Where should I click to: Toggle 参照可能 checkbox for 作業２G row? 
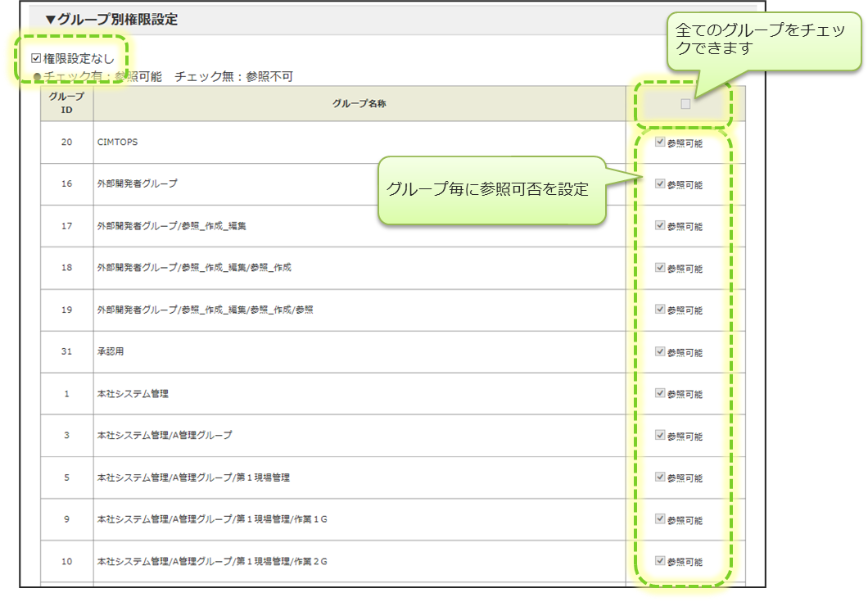(660, 561)
